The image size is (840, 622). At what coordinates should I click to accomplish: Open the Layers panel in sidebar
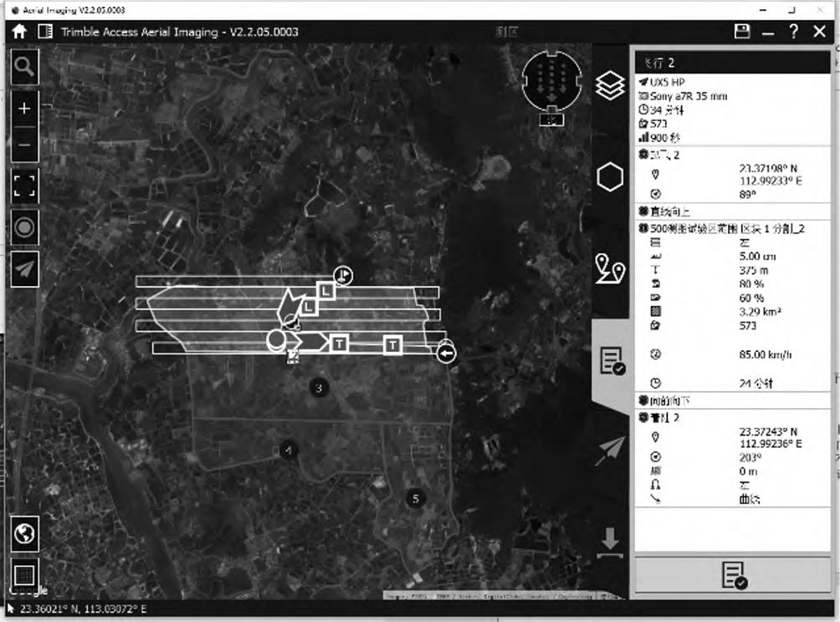(611, 85)
